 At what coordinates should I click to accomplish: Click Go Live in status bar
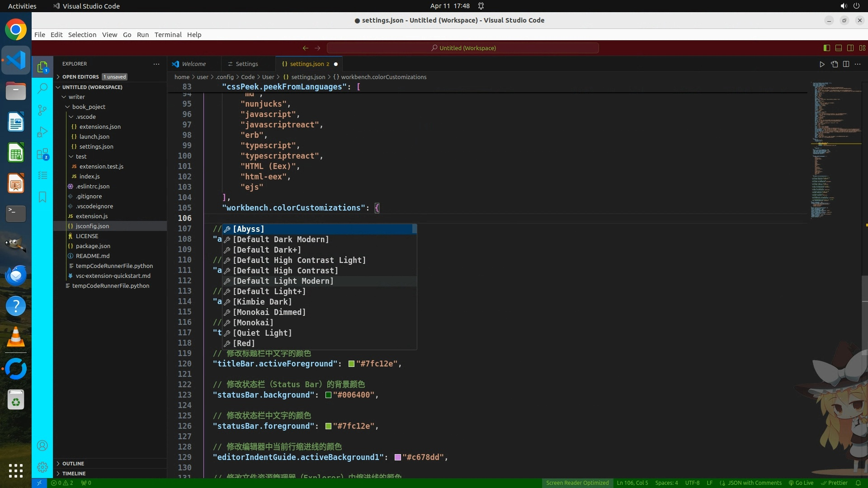802,483
